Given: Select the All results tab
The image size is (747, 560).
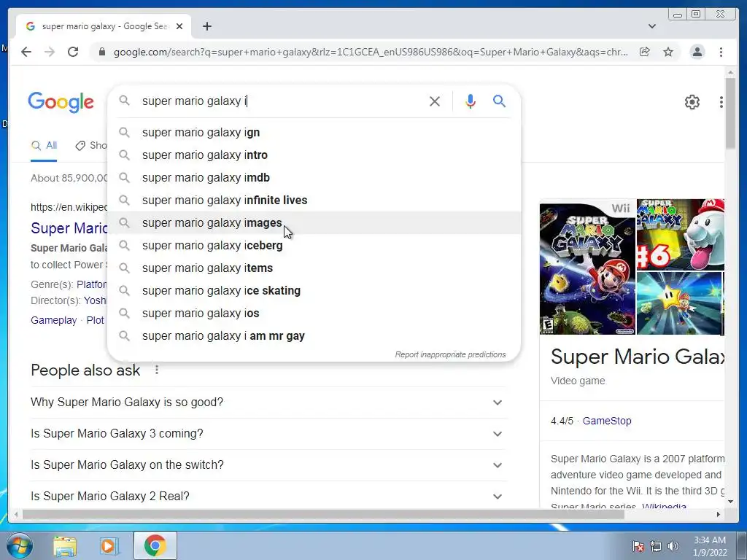Looking at the screenshot, I should (x=44, y=146).
